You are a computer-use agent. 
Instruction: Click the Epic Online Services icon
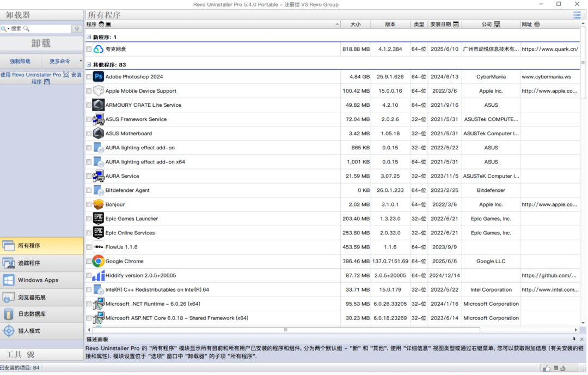[x=98, y=233]
